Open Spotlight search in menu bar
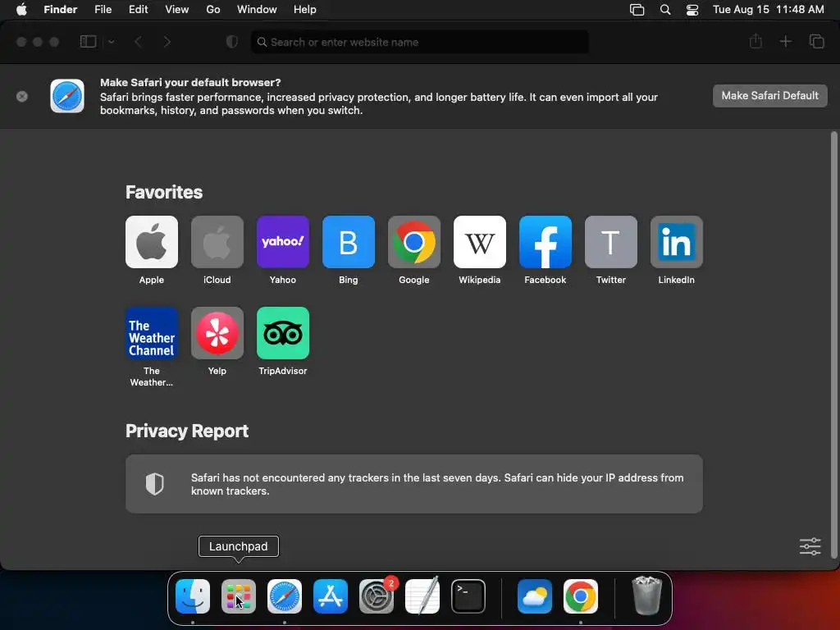Screen dimensions: 840x630 (664, 10)
